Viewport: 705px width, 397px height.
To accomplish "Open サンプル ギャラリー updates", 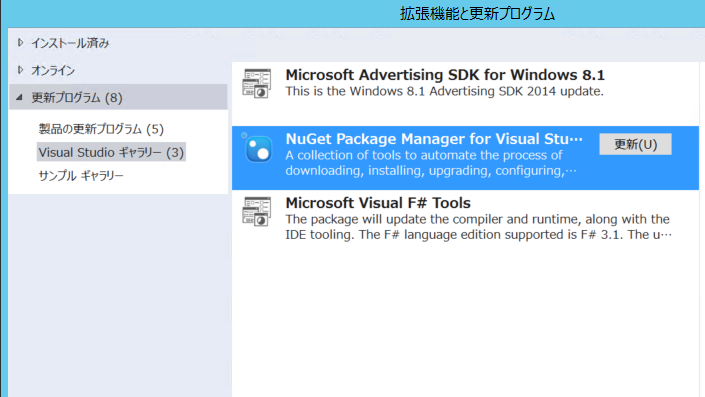I will tap(81, 176).
